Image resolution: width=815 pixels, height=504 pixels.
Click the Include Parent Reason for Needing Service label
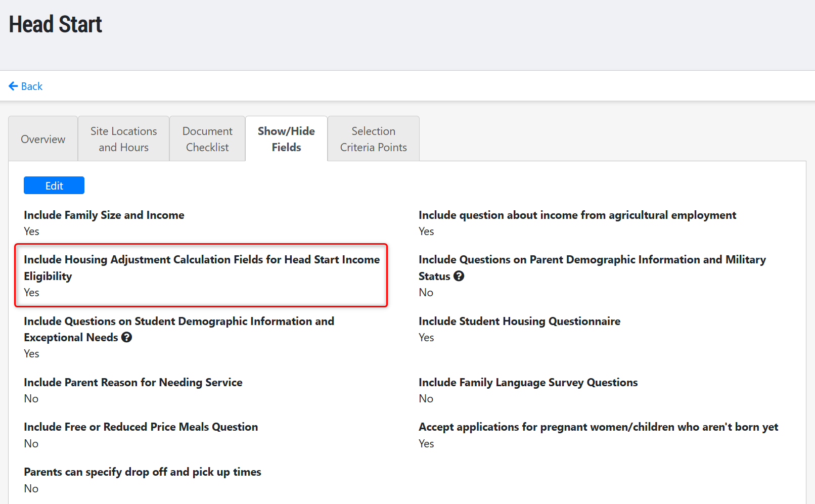pos(133,382)
